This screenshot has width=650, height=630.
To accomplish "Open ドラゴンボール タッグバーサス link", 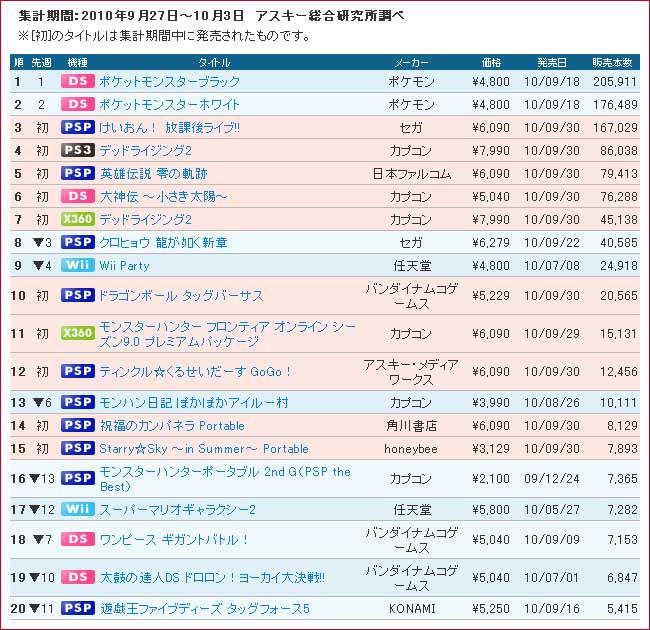I will coord(181,296).
